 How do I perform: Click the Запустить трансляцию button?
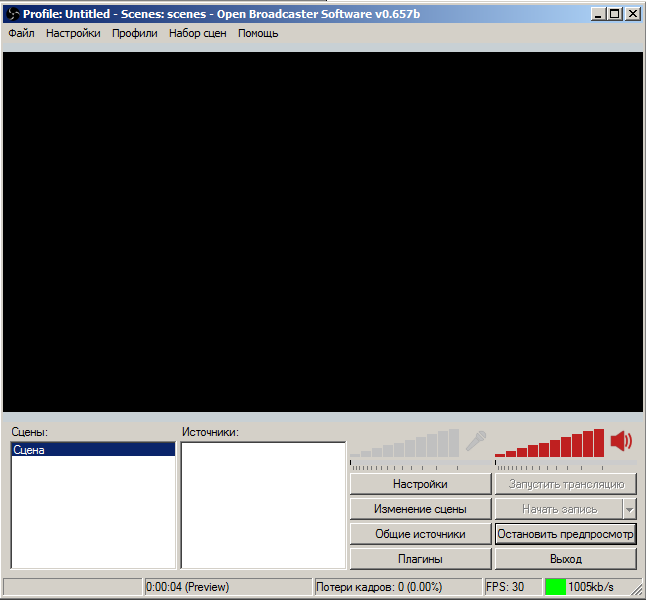(566, 484)
